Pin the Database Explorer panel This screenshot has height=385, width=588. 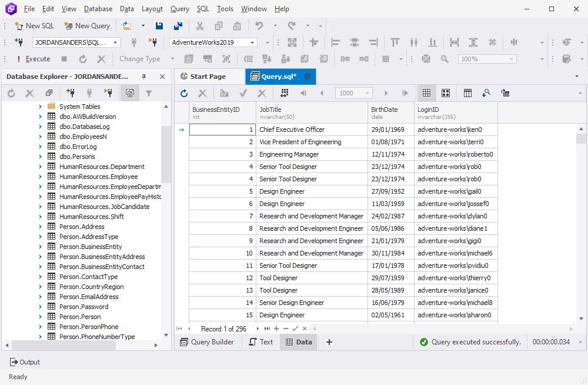tap(143, 77)
